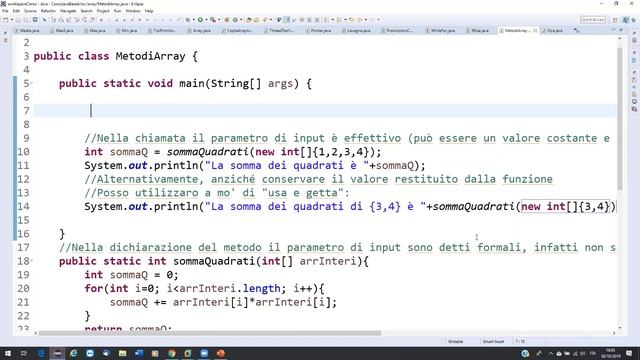Open Task View on the taskbar
640x360 pixels.
[24, 353]
